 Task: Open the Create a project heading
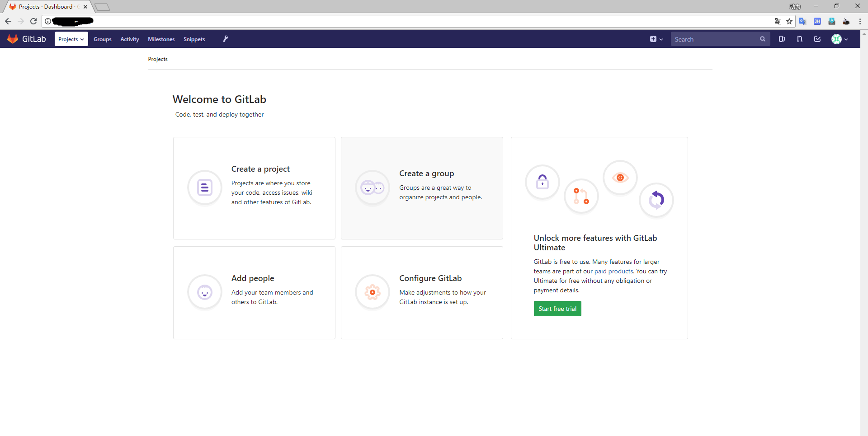(260, 169)
